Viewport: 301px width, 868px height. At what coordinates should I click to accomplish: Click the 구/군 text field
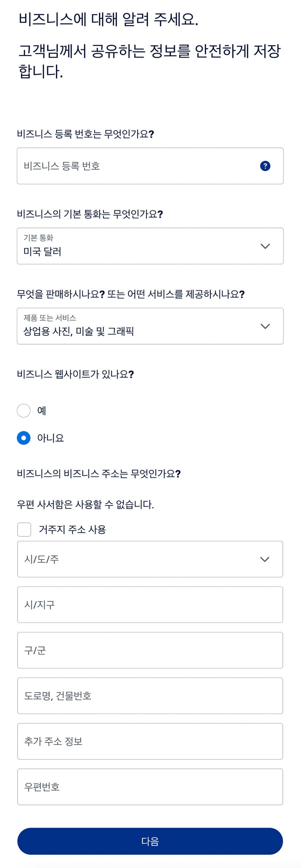point(150,650)
